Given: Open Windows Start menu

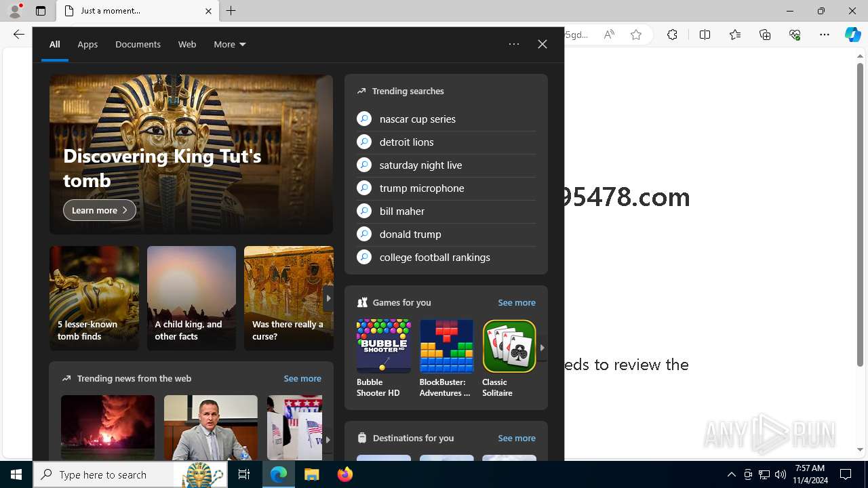Looking at the screenshot, I should [x=16, y=474].
